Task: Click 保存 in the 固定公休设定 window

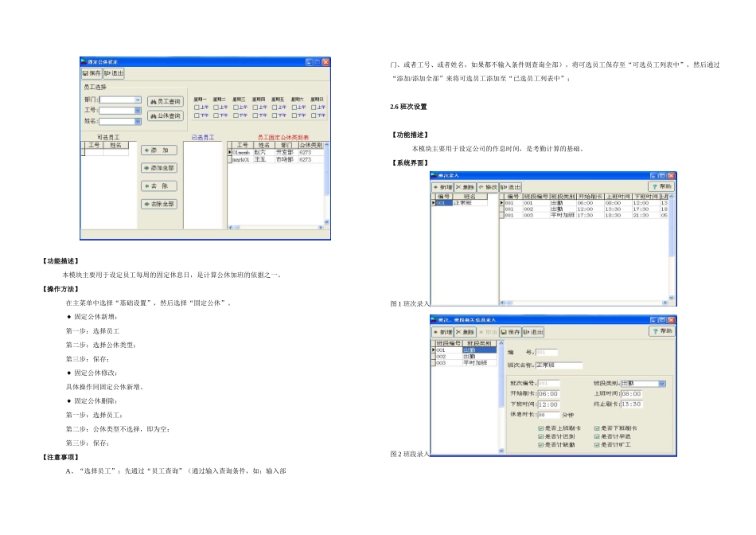Action: [92, 73]
